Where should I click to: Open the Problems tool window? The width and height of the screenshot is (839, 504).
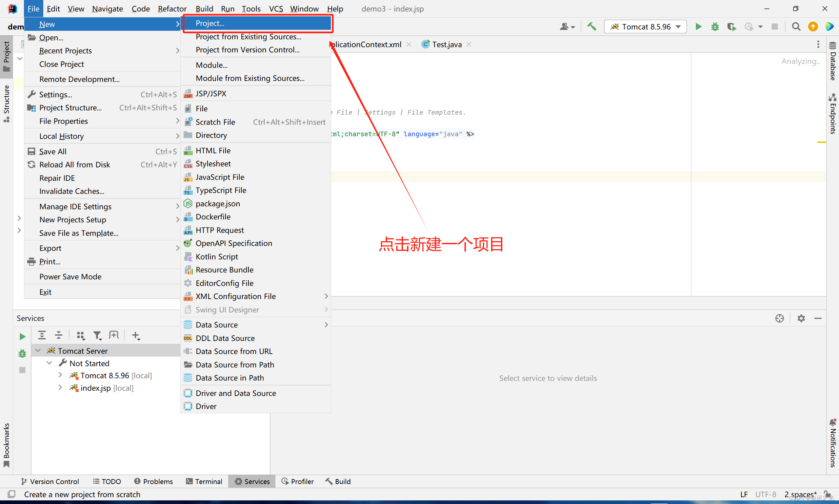point(153,481)
